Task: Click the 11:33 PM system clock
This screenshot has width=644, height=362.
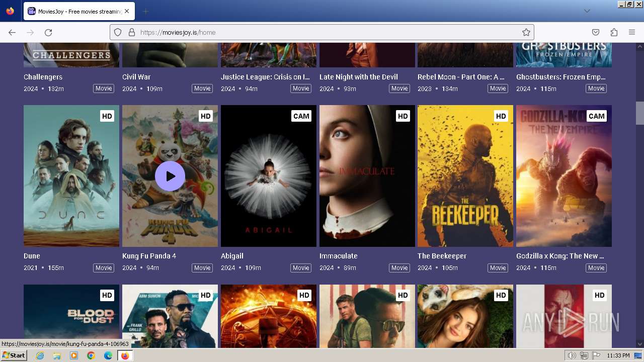Action: pyautogui.click(x=618, y=355)
